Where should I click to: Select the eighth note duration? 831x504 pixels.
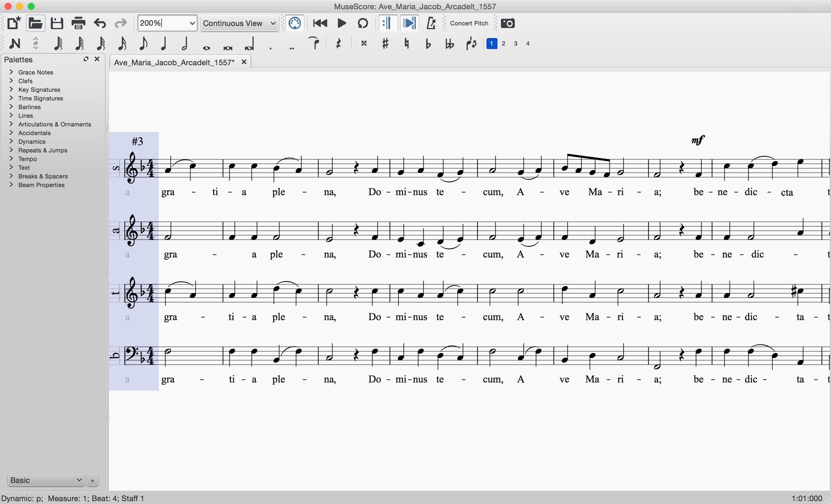pyautogui.click(x=143, y=43)
